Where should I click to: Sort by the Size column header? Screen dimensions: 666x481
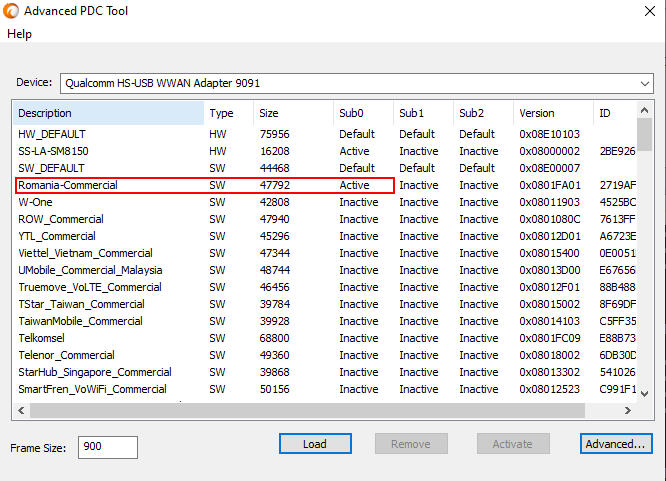[x=293, y=113]
